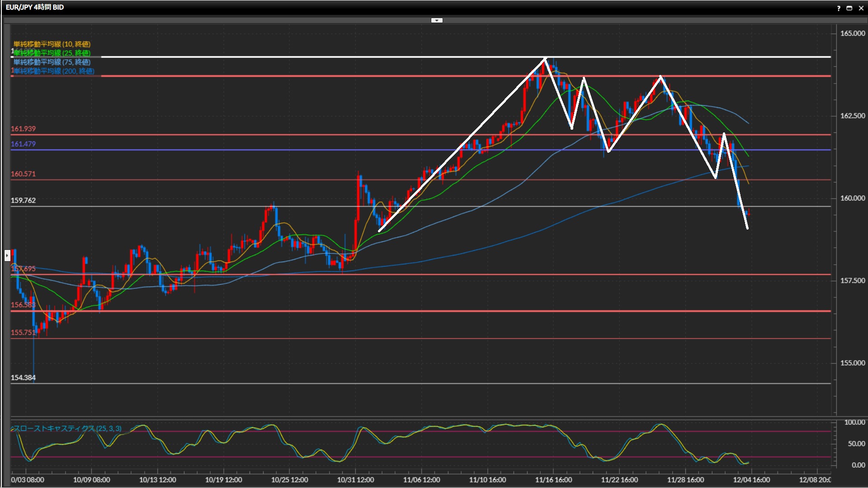Select the 156.583 horizontal line label
868x488 pixels.
[23, 305]
